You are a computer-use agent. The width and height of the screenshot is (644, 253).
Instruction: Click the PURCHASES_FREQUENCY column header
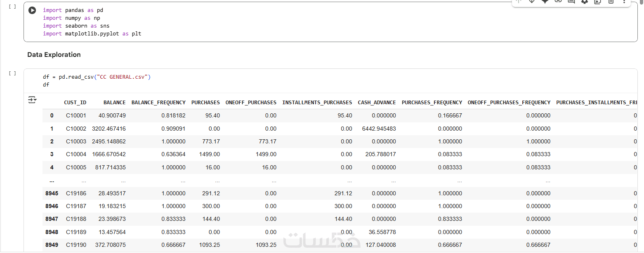432,103
